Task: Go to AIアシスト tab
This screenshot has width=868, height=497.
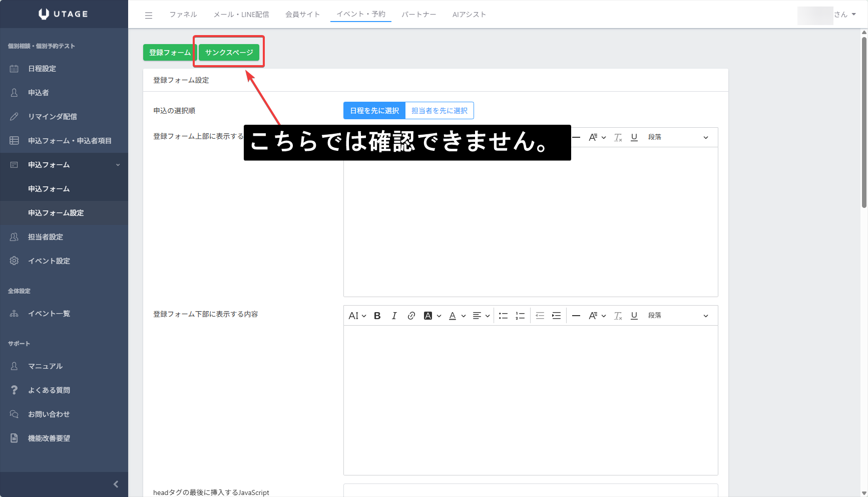Action: (469, 15)
